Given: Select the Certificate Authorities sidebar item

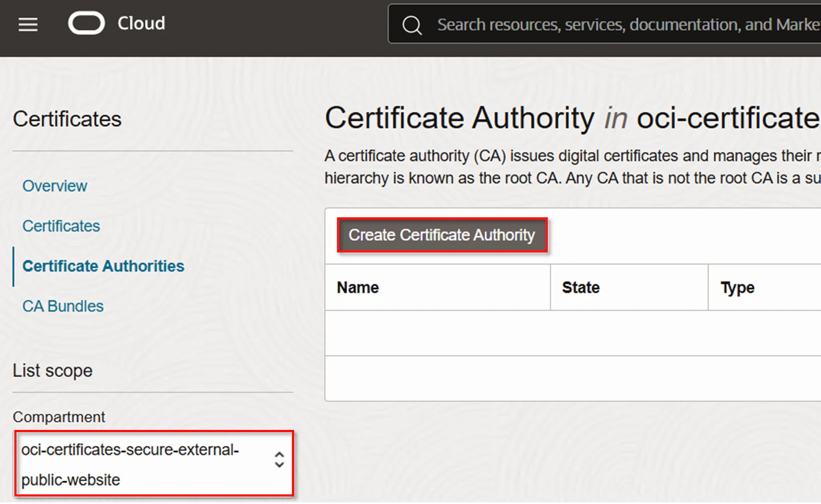Looking at the screenshot, I should [x=103, y=266].
